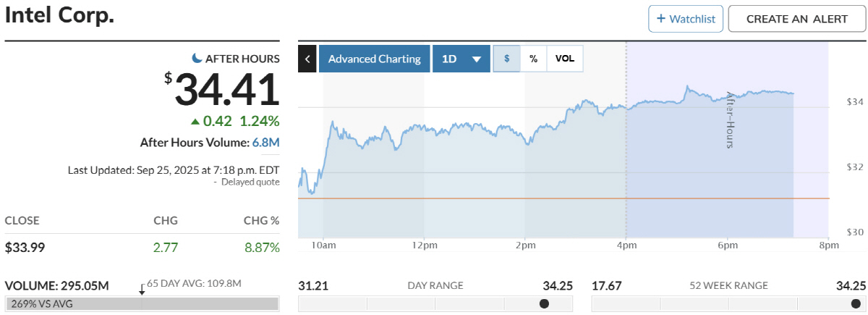Click the 4pm market close marker
This screenshot has width=868, height=315.
click(626, 245)
